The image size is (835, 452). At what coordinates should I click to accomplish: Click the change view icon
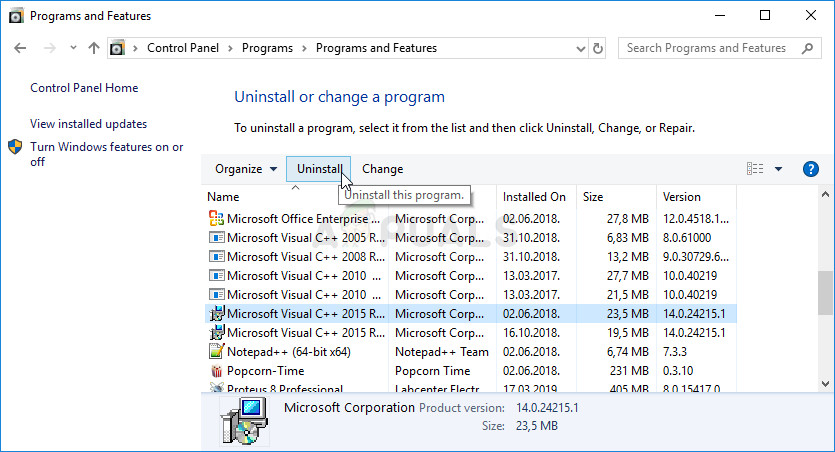(x=755, y=169)
